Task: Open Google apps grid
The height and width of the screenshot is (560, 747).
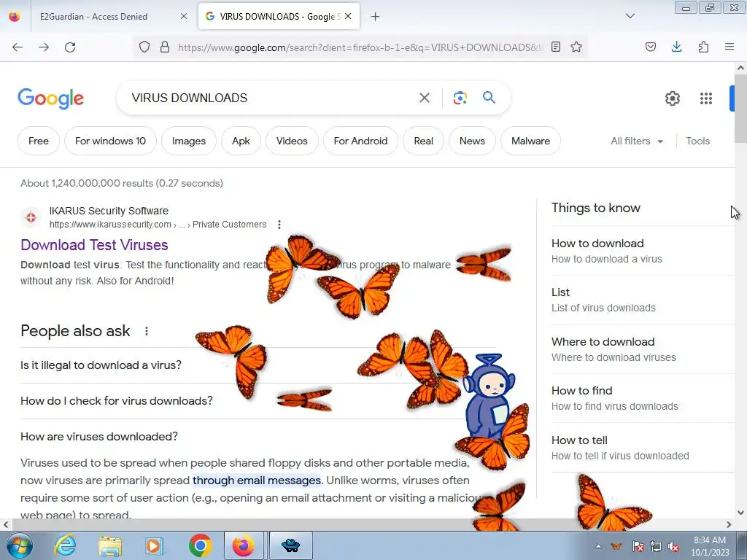Action: pos(706,98)
